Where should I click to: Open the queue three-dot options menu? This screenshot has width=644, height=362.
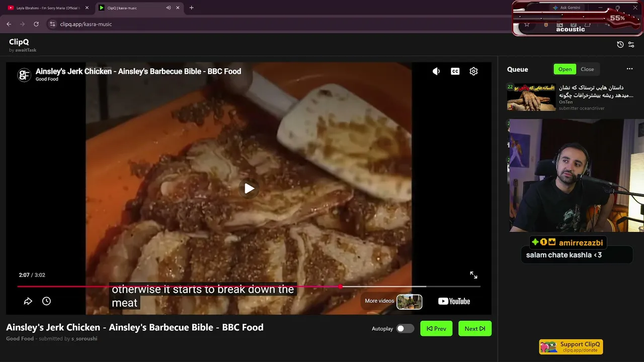(629, 69)
